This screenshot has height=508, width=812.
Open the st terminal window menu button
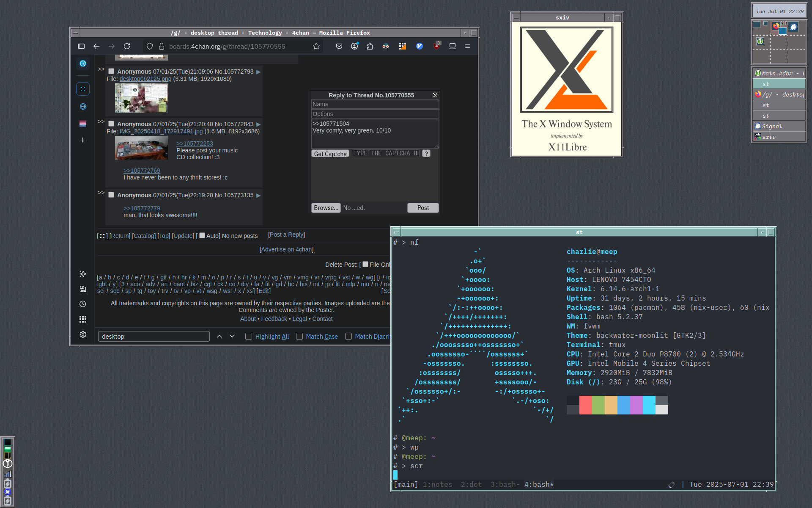(396, 232)
